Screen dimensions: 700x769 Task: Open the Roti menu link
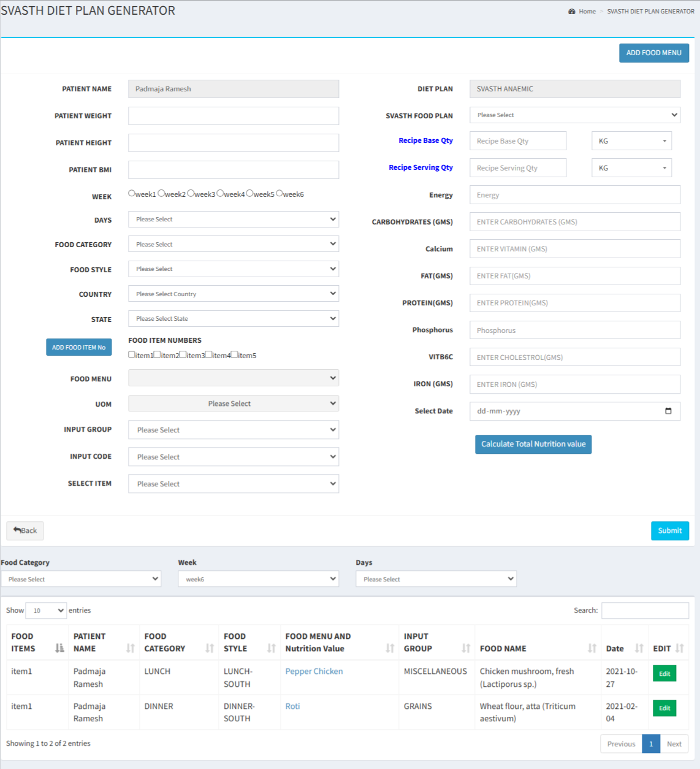(292, 706)
